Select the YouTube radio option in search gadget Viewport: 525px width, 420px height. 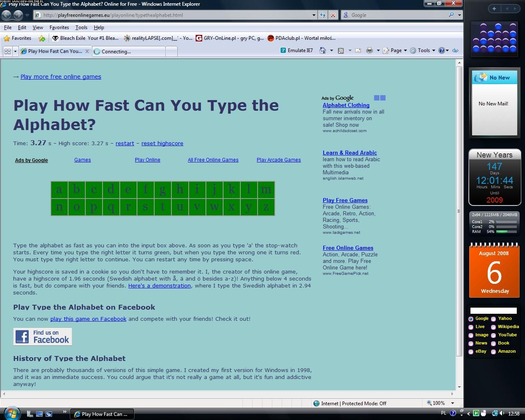coord(493,335)
